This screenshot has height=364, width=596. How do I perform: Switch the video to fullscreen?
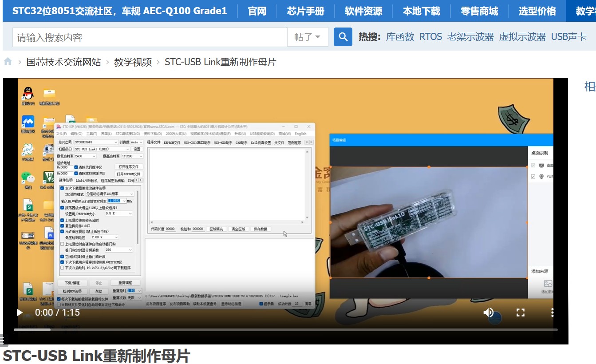(521, 313)
